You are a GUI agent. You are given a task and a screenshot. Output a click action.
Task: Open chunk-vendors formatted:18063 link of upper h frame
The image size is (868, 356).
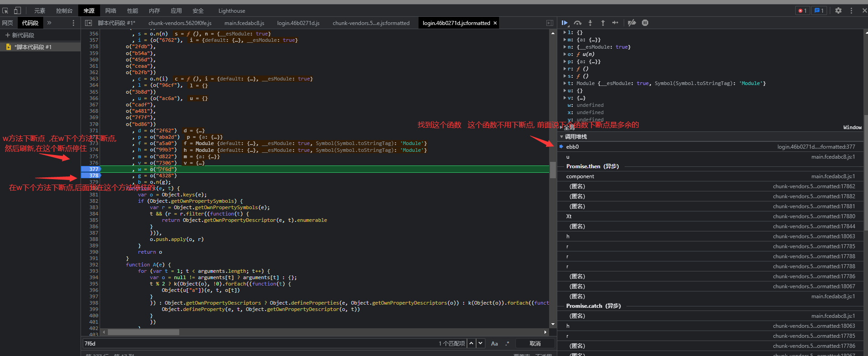point(814,236)
